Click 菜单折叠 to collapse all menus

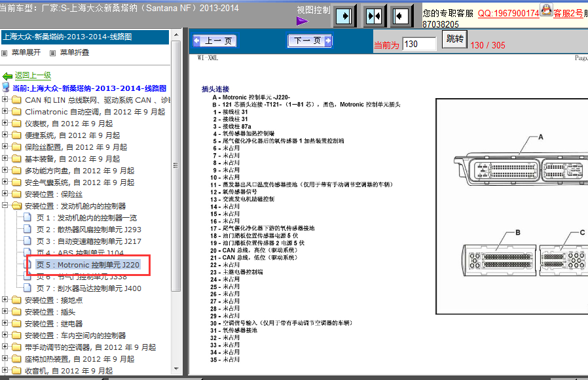point(75,52)
